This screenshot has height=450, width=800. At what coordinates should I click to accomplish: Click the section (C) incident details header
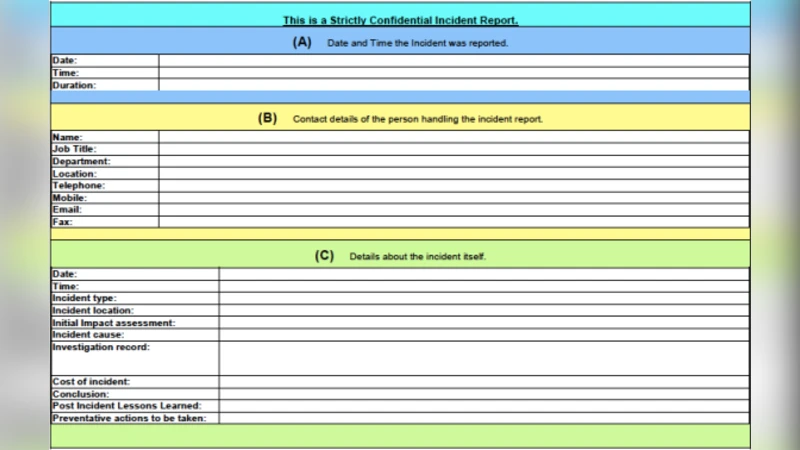pyautogui.click(x=400, y=256)
